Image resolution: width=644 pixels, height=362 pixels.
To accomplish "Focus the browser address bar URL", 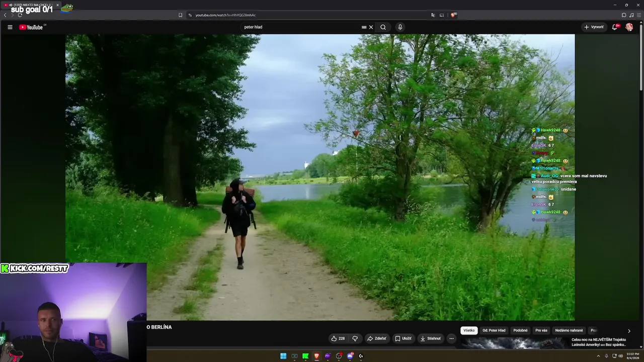I will pos(225,15).
